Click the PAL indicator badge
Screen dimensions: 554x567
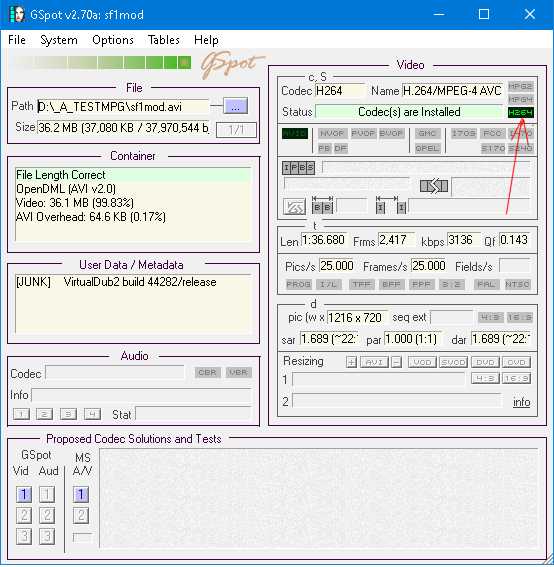point(486,284)
